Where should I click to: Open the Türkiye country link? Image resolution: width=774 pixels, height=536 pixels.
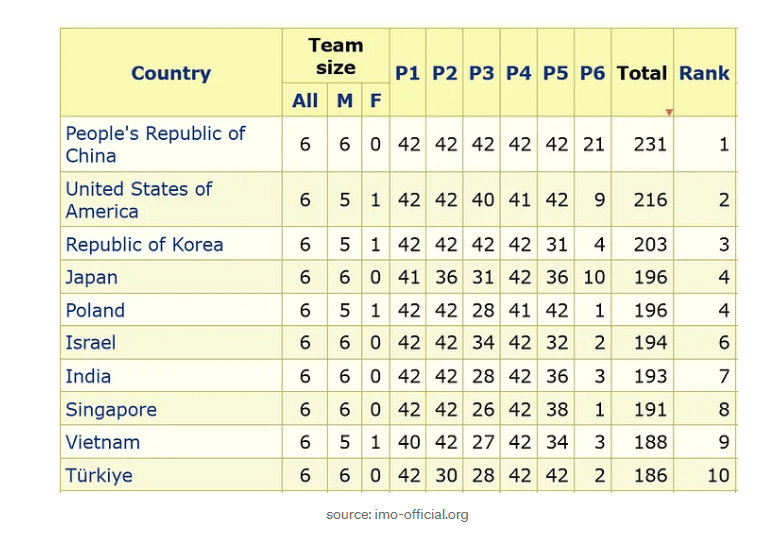[99, 475]
